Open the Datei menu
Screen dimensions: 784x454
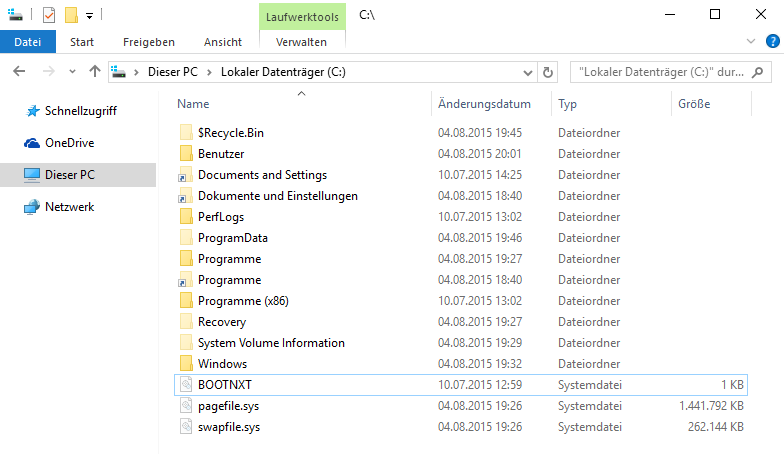(28, 42)
